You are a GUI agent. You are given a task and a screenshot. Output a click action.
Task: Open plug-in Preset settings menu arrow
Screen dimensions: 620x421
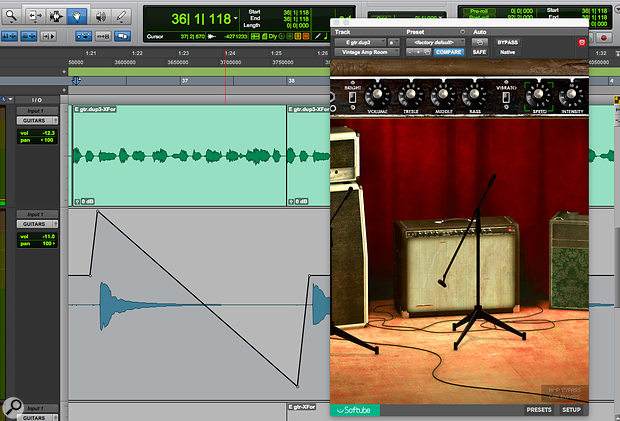point(462,32)
